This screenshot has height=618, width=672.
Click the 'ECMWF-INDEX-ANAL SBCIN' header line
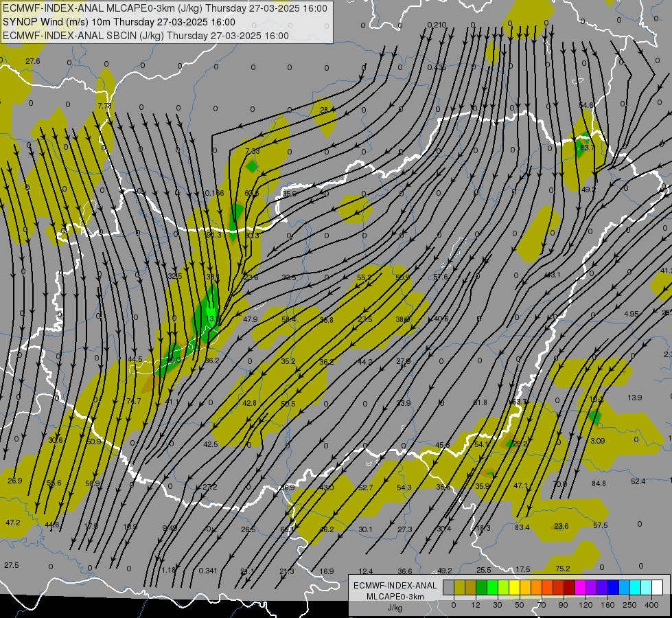coord(146,36)
